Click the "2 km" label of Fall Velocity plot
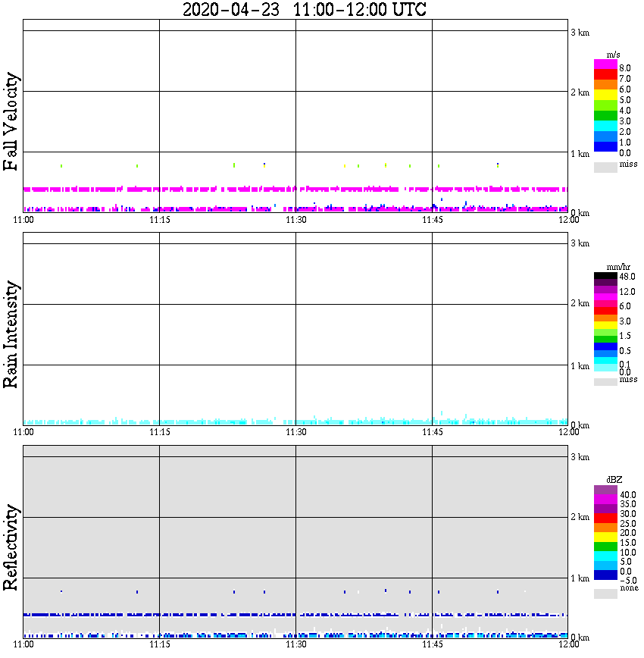This screenshot has width=644, height=658. tap(580, 92)
